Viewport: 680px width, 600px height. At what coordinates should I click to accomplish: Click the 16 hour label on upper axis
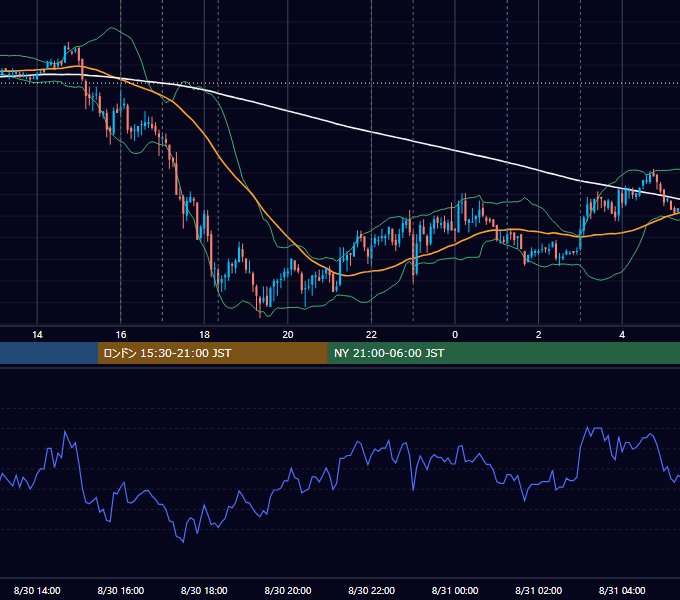point(121,335)
